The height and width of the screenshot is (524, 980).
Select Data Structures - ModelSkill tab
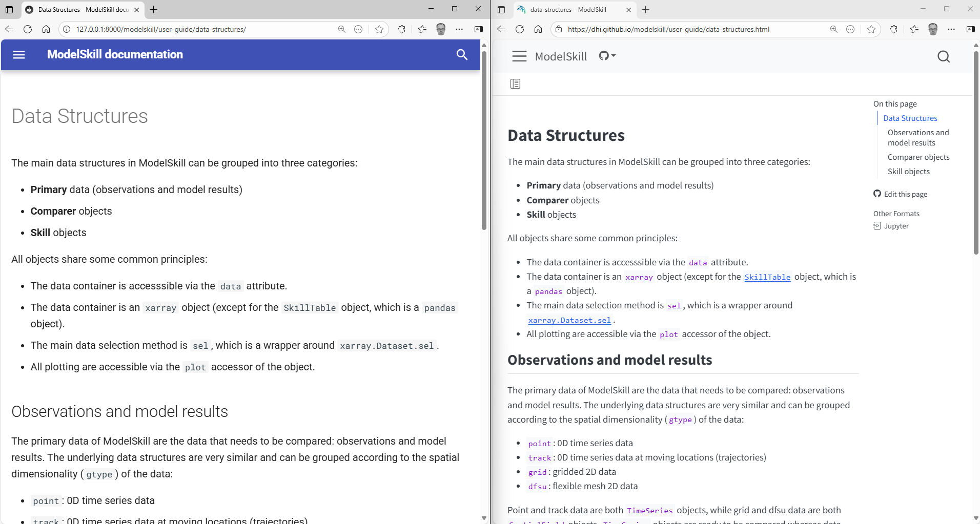(x=83, y=10)
